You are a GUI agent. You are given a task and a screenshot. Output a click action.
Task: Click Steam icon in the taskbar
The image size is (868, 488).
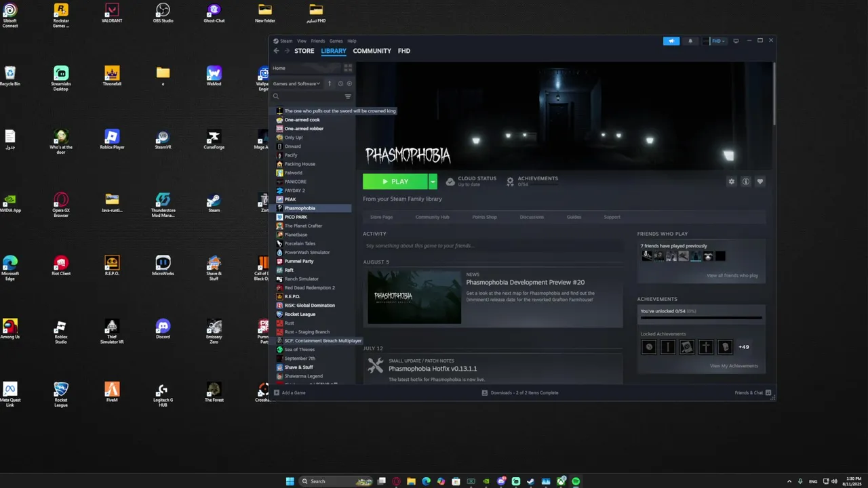pos(531,481)
